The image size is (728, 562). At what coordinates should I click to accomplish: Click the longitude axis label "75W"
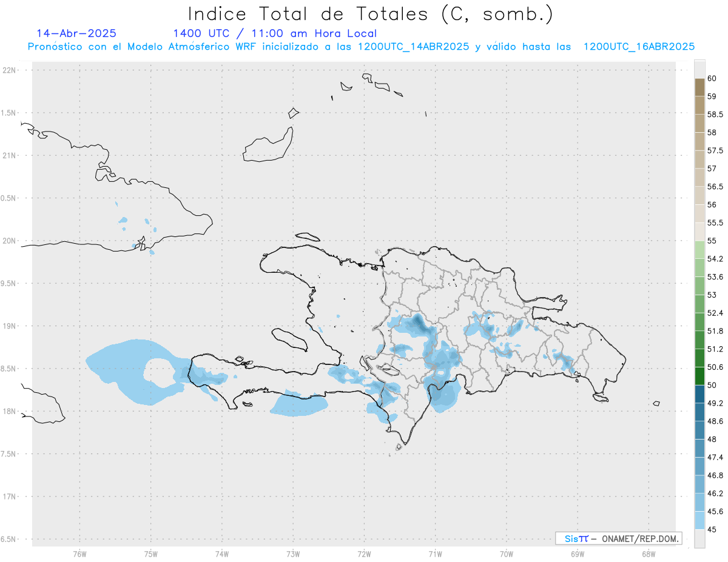coord(151,554)
